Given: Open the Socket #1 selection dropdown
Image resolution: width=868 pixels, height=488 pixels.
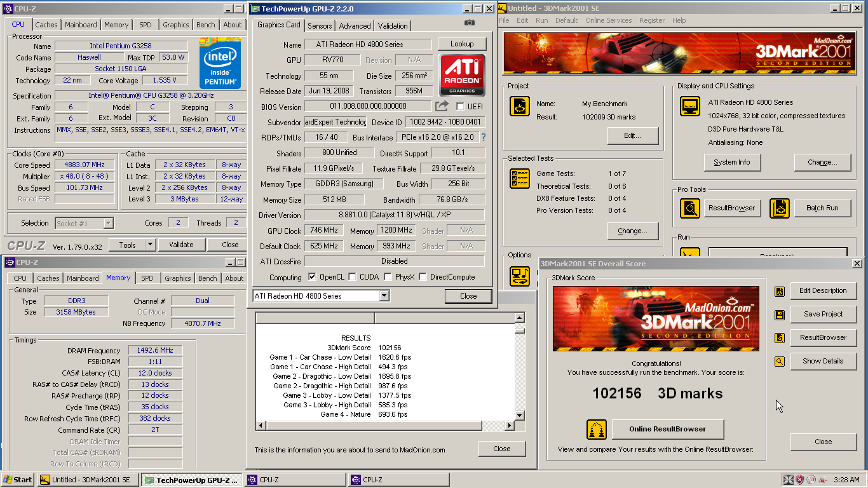Looking at the screenshot, I should pos(108,223).
